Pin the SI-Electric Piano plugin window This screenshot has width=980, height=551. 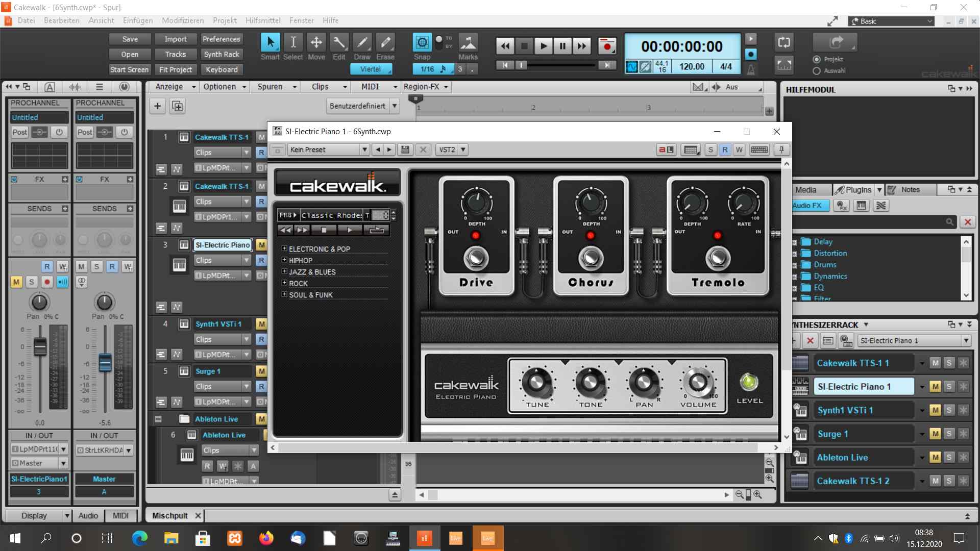(781, 149)
